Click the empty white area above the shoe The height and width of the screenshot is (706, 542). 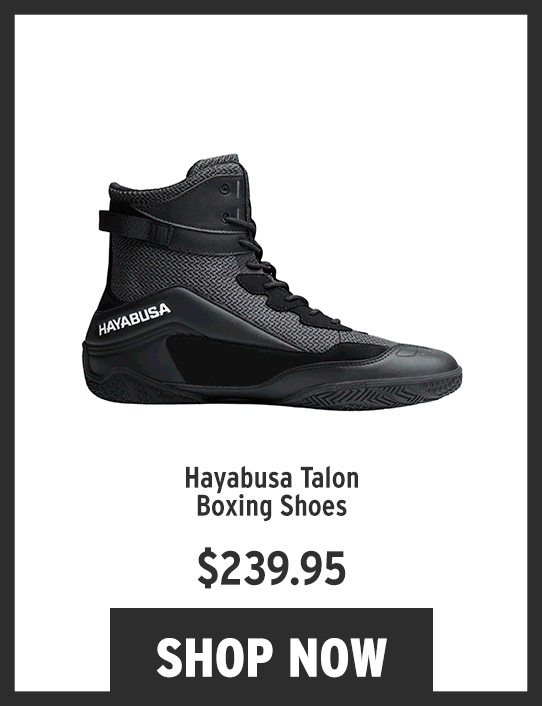click(x=271, y=83)
